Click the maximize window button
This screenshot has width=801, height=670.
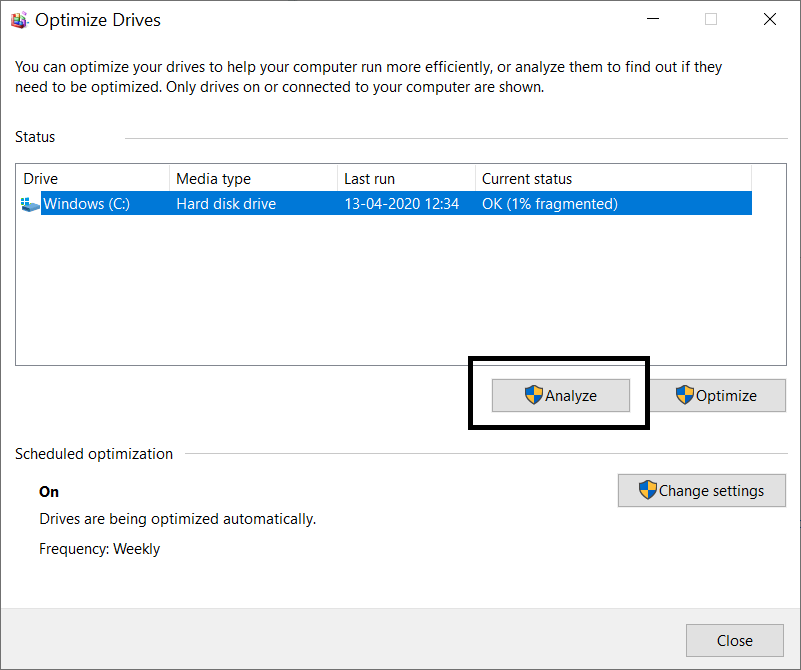[x=711, y=19]
